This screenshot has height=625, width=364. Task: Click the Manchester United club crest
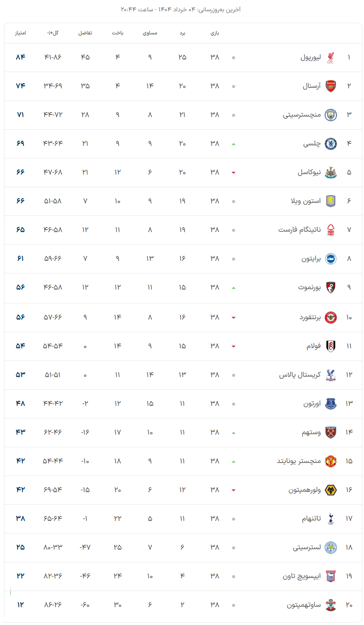(x=331, y=461)
